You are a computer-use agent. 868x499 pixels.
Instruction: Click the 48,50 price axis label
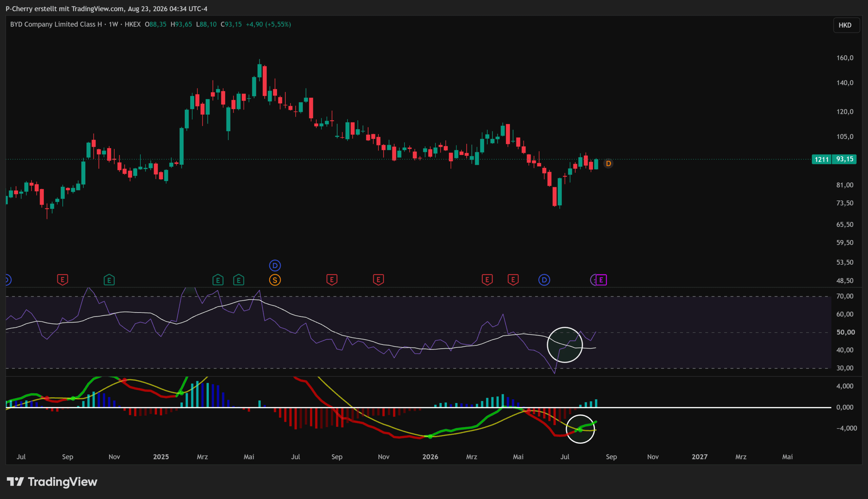[x=845, y=280]
